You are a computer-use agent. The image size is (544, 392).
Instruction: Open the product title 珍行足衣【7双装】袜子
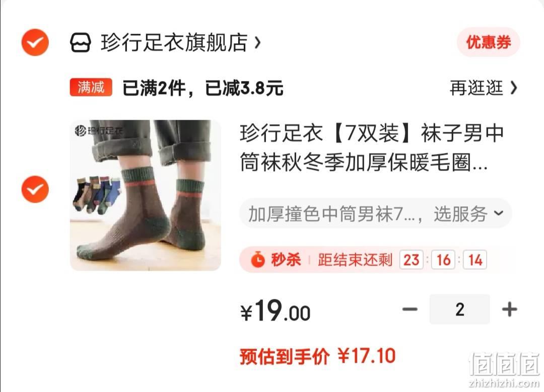[x=372, y=147]
